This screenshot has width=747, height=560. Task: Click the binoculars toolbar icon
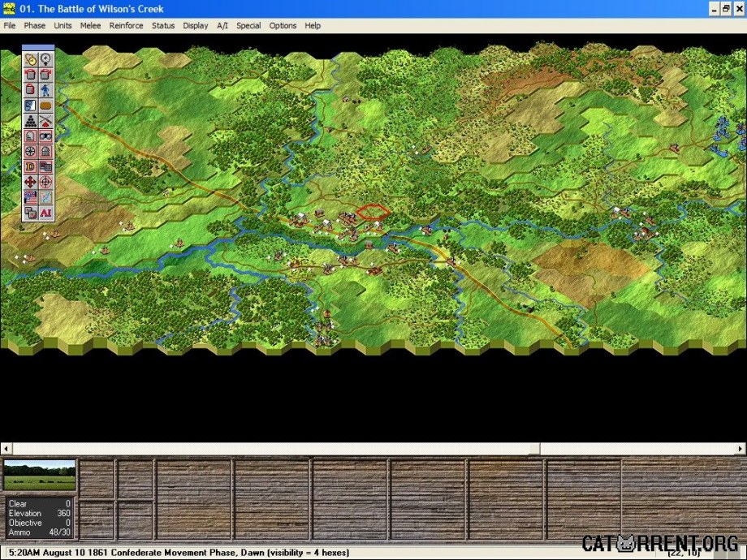[x=45, y=136]
